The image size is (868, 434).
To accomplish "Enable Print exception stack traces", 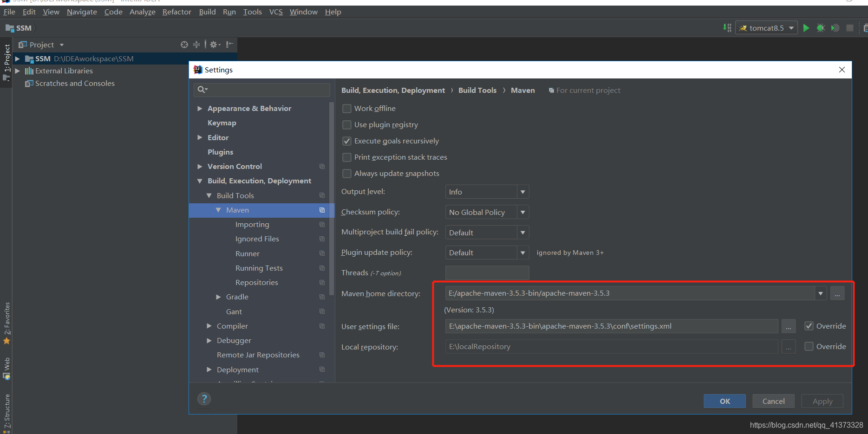I will (346, 157).
